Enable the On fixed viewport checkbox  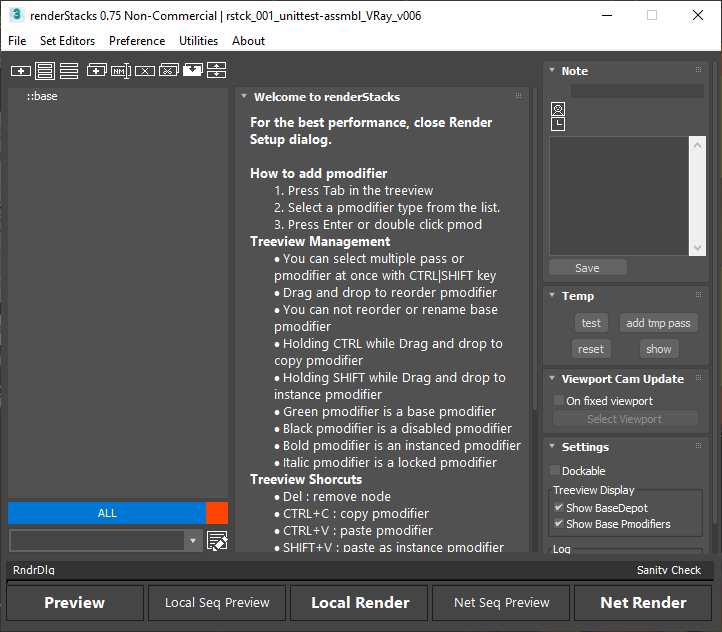559,400
